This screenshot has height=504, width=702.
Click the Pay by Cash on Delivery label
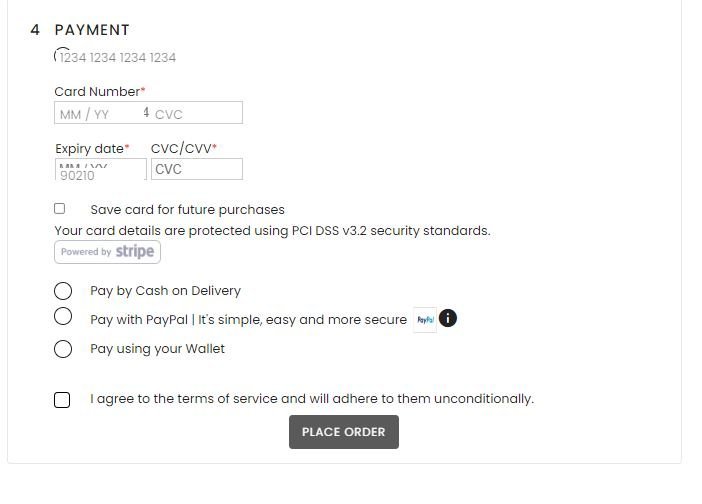point(166,291)
